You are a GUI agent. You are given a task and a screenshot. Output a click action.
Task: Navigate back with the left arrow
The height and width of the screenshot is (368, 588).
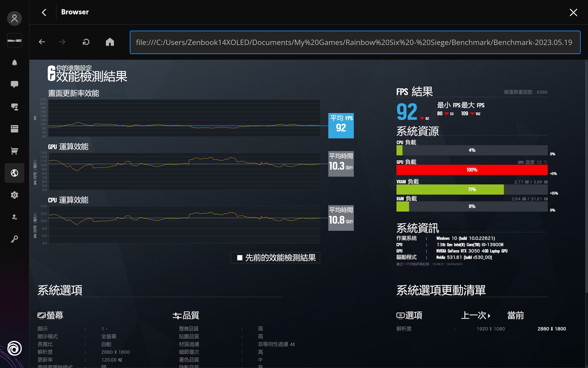pyautogui.click(x=42, y=42)
